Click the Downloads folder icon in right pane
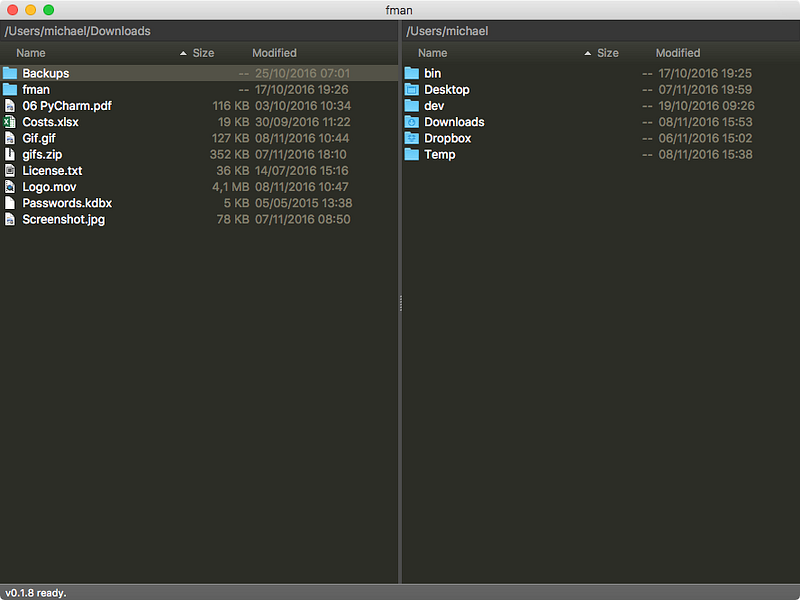 [x=412, y=122]
